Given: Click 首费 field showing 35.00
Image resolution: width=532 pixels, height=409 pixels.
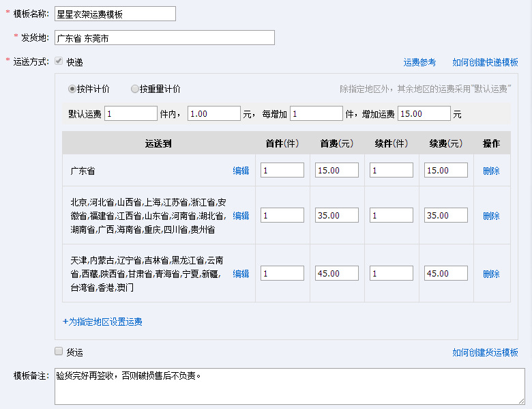Looking at the screenshot, I should coord(337,216).
